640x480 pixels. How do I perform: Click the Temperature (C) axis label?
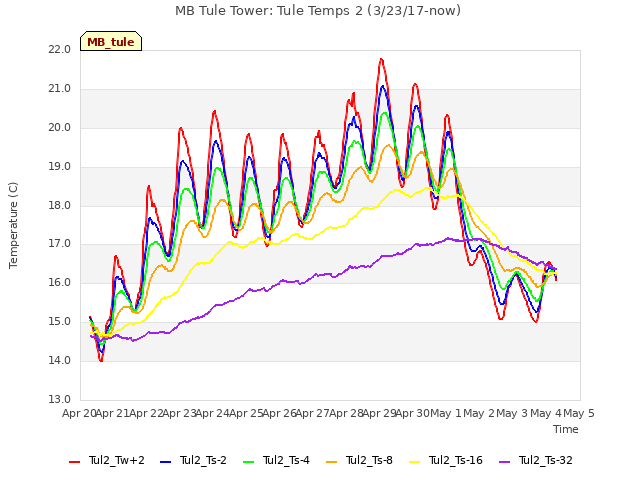pos(13,225)
